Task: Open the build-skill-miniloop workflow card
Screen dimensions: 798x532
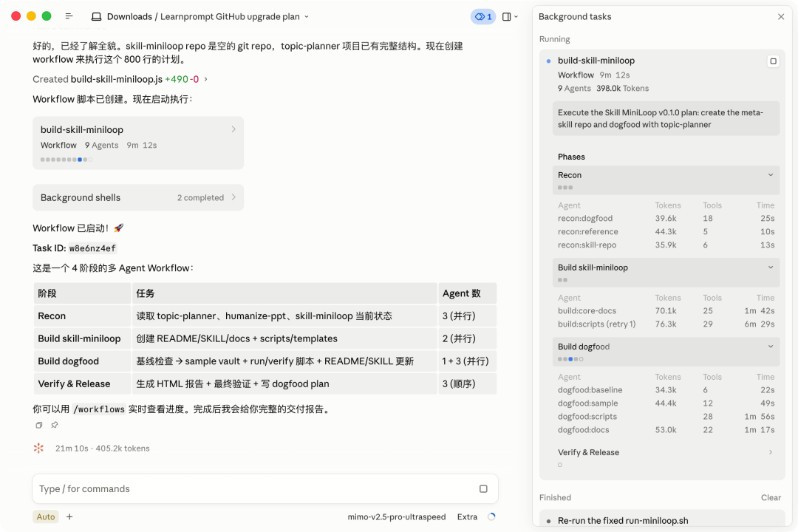Action: pyautogui.click(x=138, y=143)
